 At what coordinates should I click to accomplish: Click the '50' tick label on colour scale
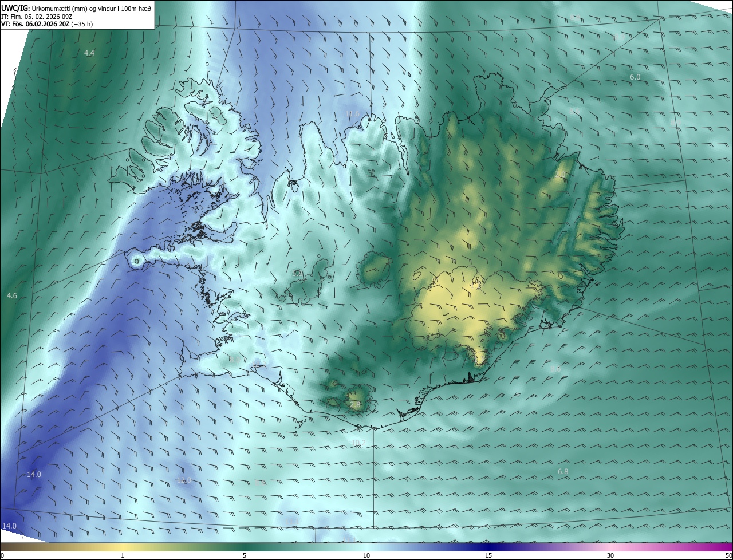[x=728, y=555]
